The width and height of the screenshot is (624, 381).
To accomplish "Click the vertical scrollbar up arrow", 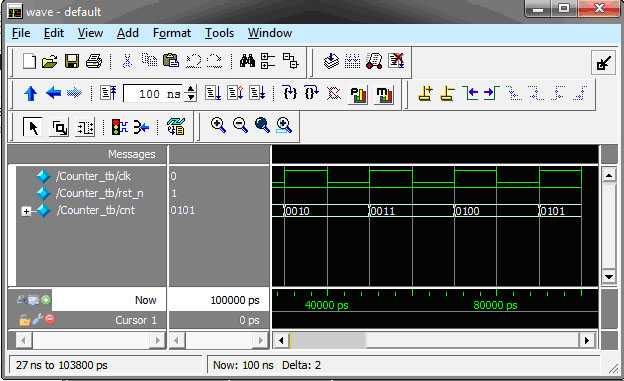I will click(x=609, y=175).
